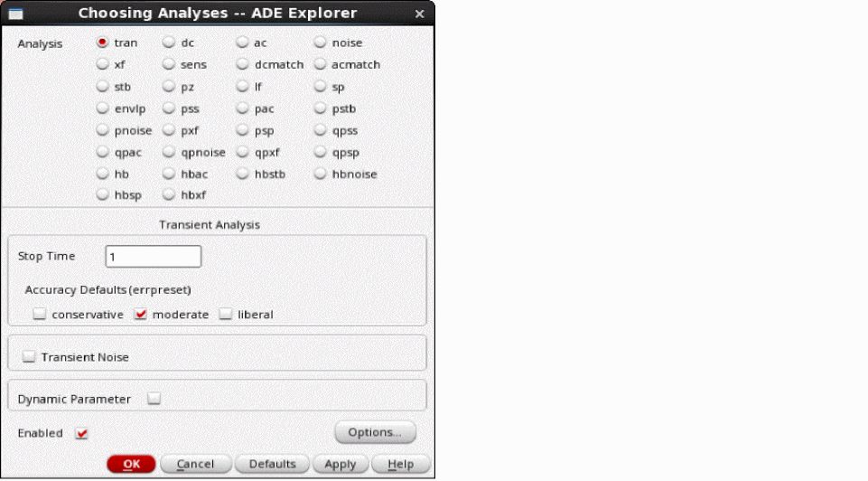Click the Stop Time input field
The image size is (868, 481).
[x=154, y=257]
